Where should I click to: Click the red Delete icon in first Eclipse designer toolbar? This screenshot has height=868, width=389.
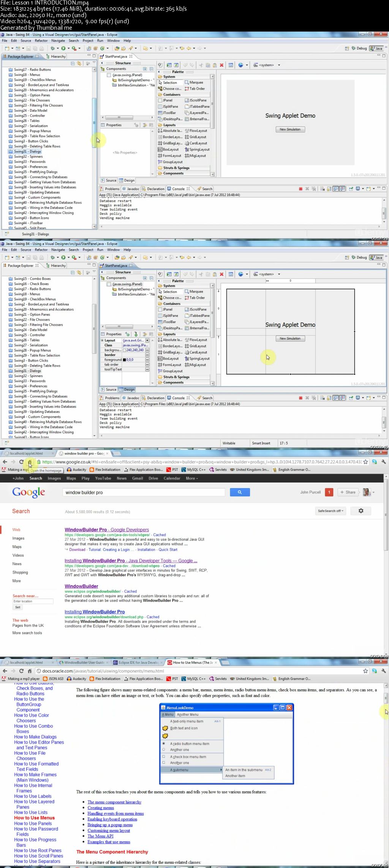(221, 65)
